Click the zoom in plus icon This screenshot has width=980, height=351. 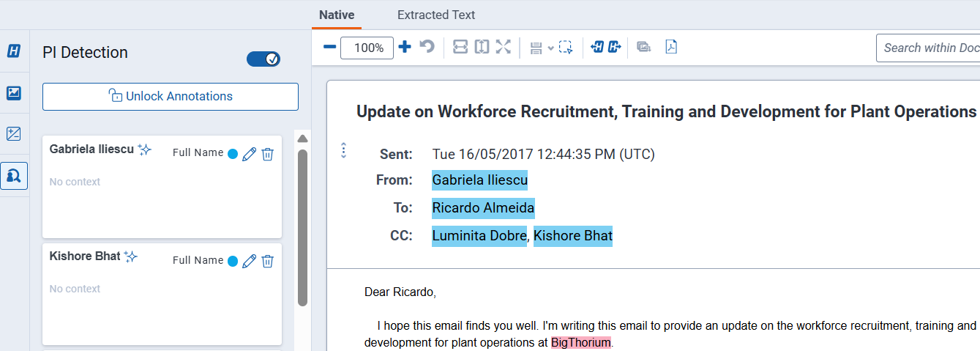pos(404,48)
